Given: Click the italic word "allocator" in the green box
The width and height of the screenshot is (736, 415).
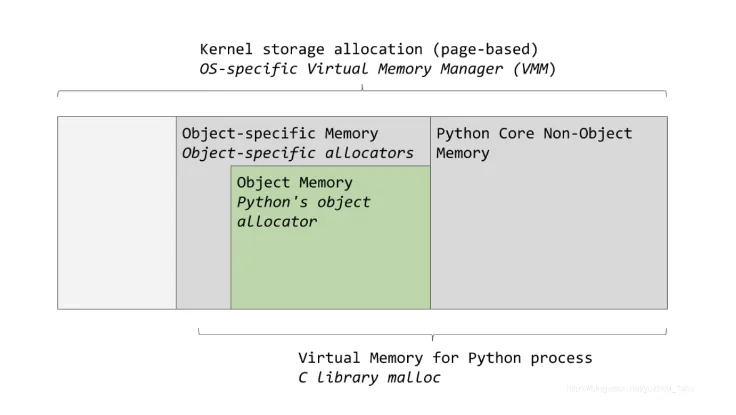Looking at the screenshot, I should click(277, 221).
